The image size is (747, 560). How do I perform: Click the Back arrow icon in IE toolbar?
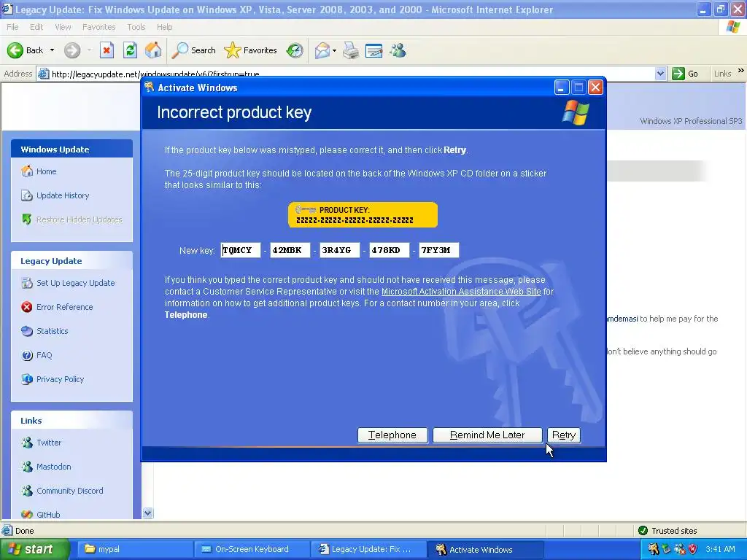tap(15, 50)
